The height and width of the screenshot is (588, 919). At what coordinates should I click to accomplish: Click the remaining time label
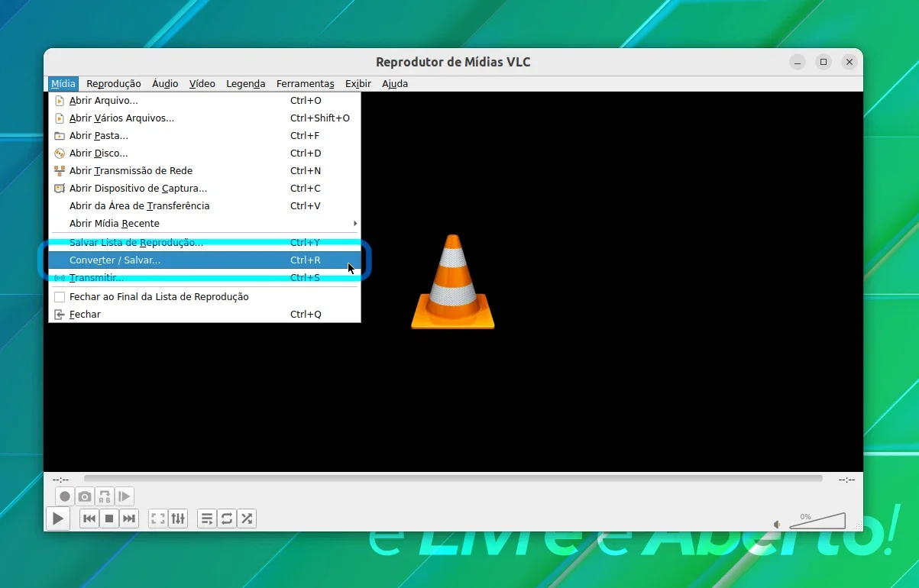click(846, 480)
